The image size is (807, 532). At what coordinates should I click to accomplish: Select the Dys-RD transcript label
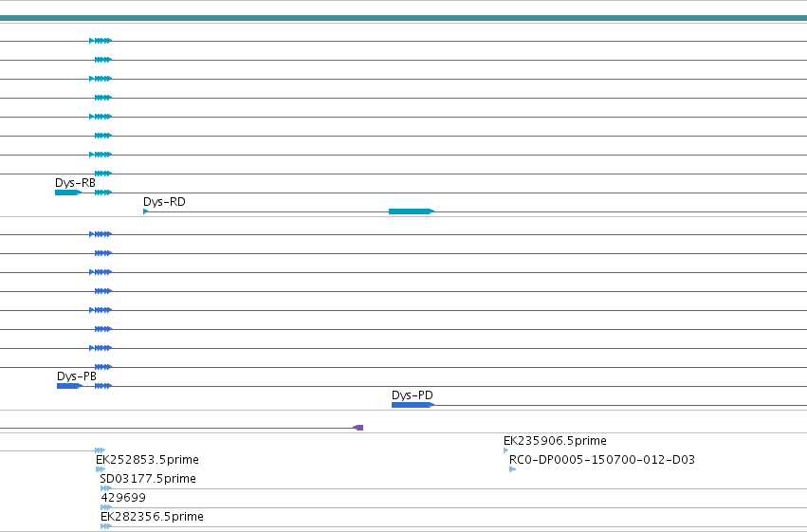point(164,202)
